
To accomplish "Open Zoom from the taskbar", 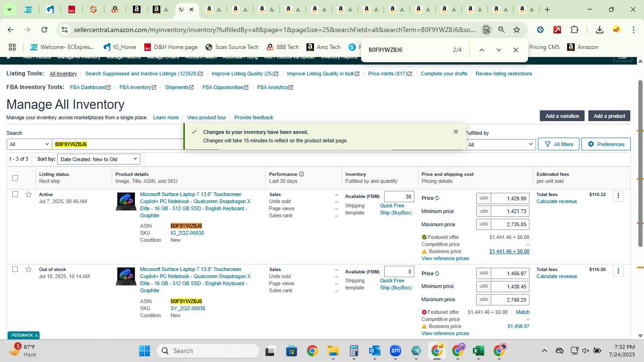I will 395,351.
